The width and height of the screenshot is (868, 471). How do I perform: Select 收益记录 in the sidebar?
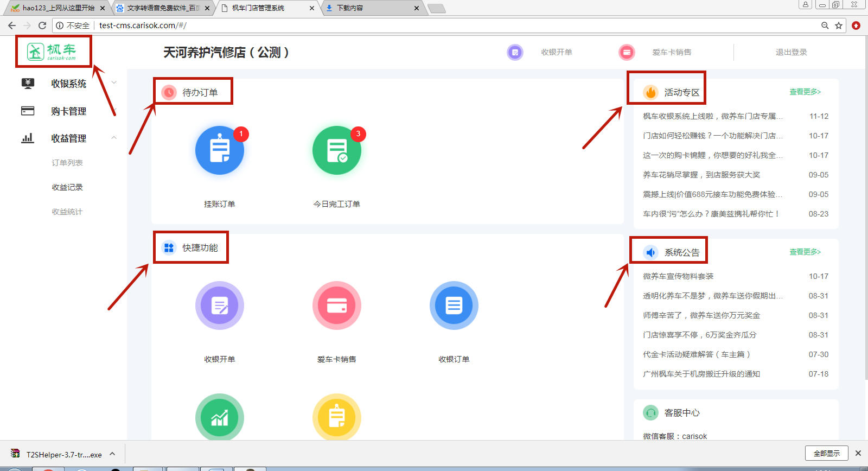click(67, 187)
